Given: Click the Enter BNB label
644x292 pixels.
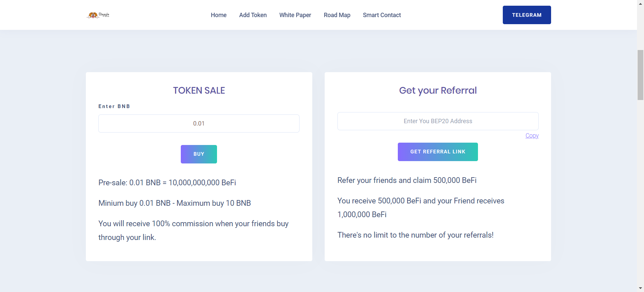Looking at the screenshot, I should tap(114, 106).
